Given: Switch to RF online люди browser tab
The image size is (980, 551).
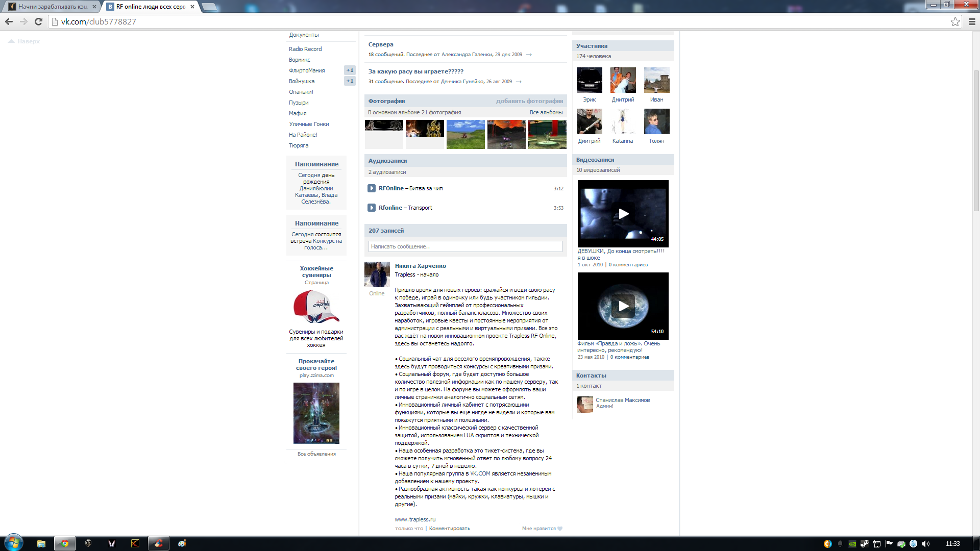Looking at the screenshot, I should [150, 7].
